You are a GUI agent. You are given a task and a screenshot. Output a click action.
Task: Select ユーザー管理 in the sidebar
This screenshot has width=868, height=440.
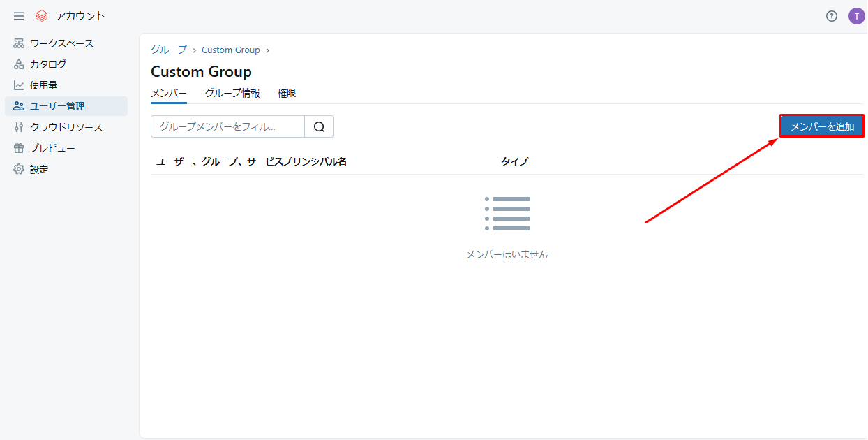(66, 106)
